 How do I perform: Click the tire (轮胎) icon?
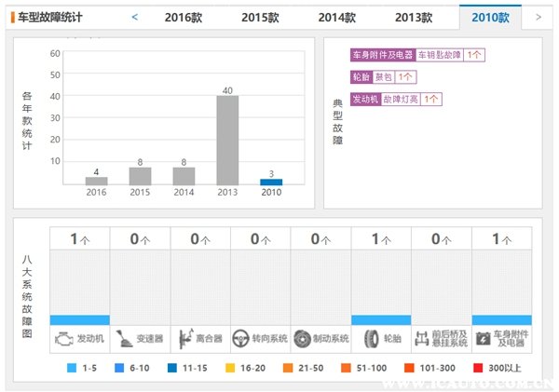372,339
